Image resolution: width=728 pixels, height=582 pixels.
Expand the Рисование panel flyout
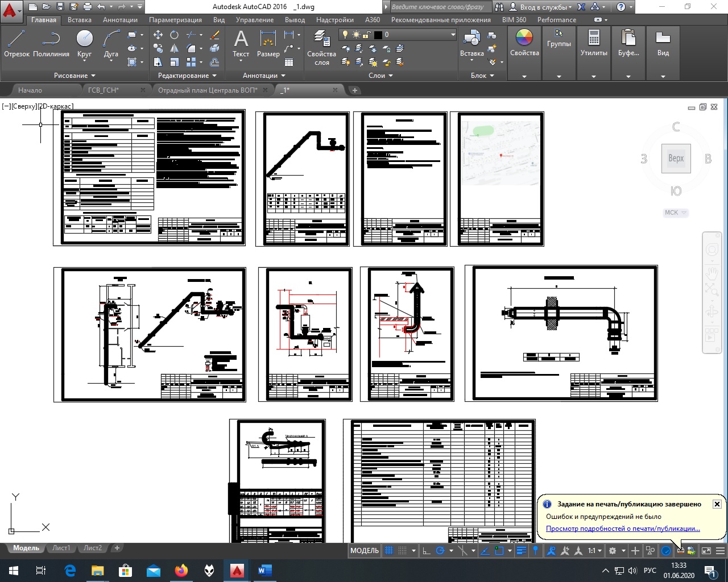click(x=75, y=75)
